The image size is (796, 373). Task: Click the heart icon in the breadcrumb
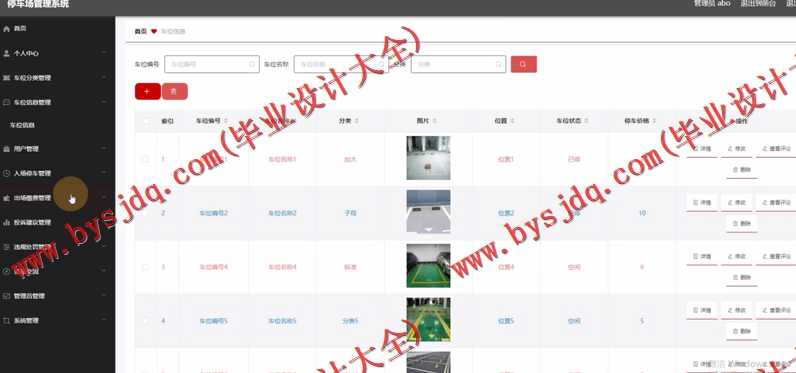tap(154, 31)
